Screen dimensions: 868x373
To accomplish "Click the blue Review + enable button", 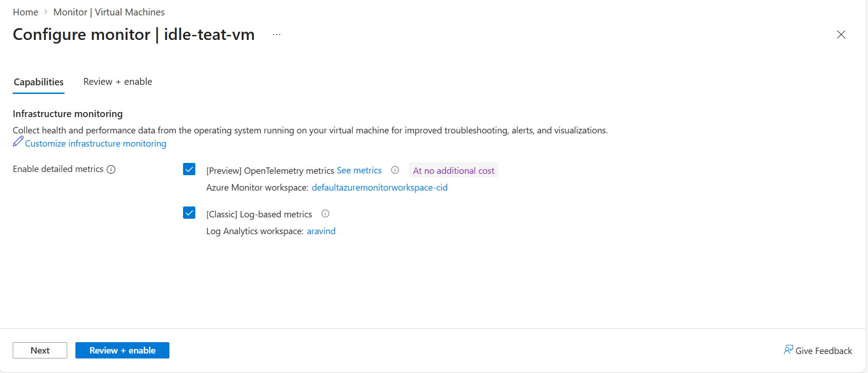I will click(x=122, y=350).
